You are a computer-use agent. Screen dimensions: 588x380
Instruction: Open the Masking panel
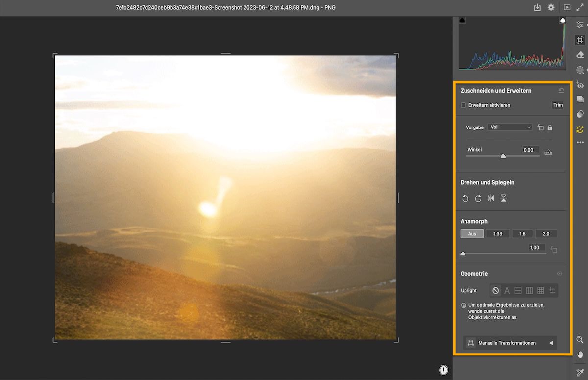580,70
